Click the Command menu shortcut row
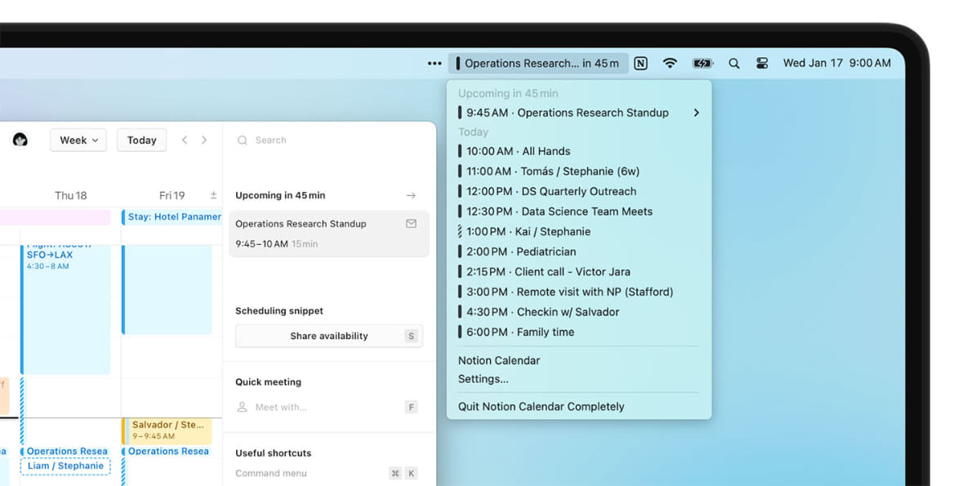 [326, 473]
